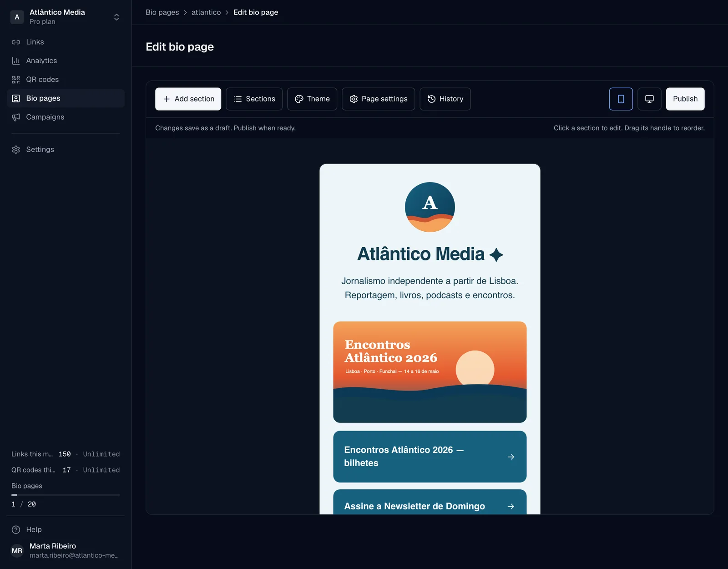Image resolution: width=728 pixels, height=569 pixels.
Task: Click arrow icon on bilhetes card
Action: click(x=511, y=457)
